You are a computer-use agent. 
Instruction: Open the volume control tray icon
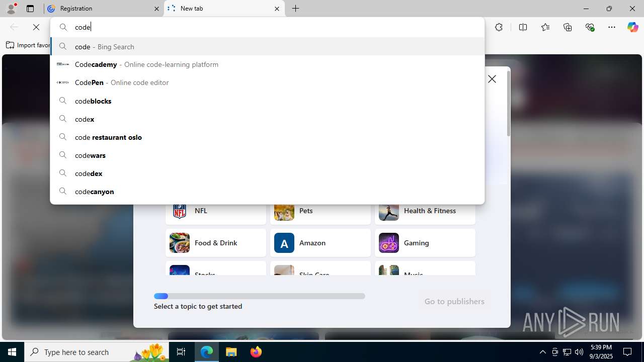[579, 352]
